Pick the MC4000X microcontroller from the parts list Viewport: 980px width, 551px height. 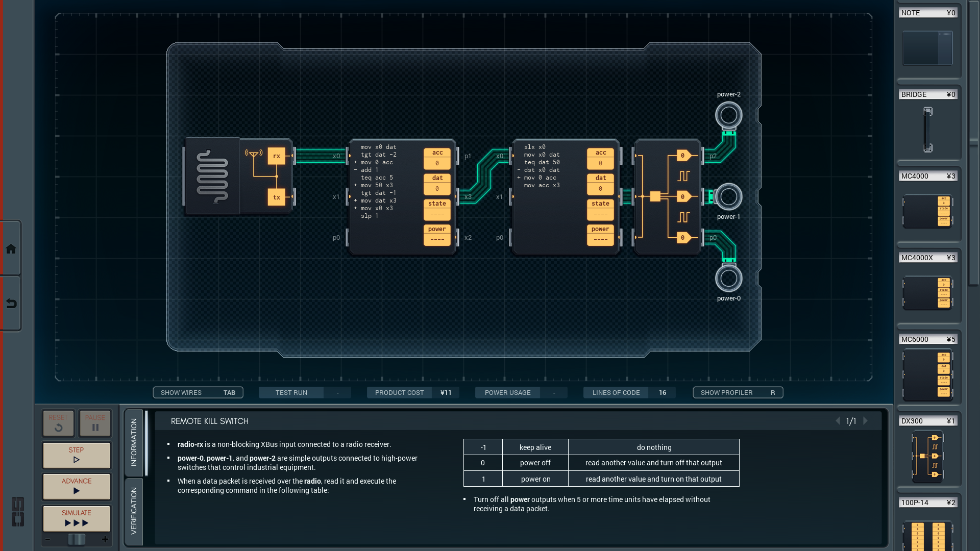coord(927,292)
